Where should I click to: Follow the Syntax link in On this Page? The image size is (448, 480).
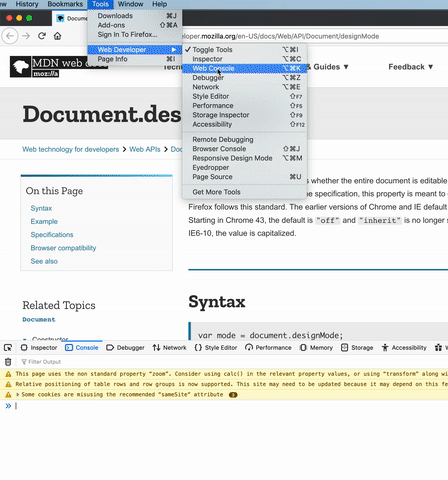pos(41,208)
